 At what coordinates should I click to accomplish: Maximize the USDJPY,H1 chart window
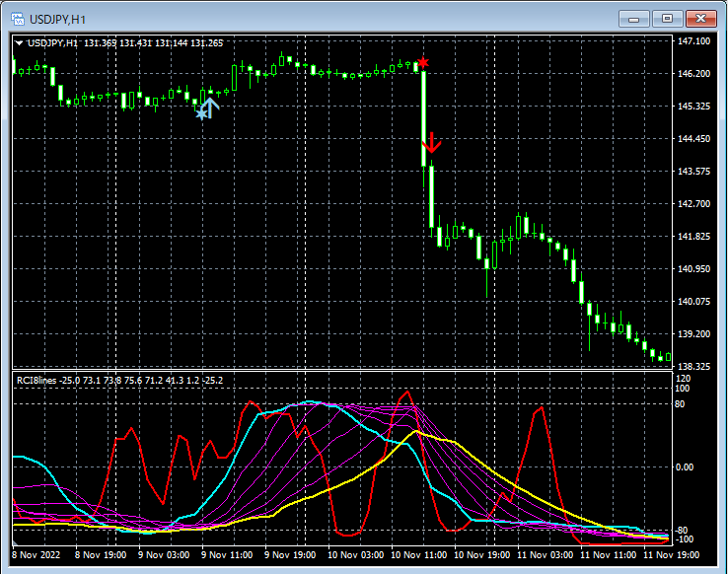pos(667,18)
